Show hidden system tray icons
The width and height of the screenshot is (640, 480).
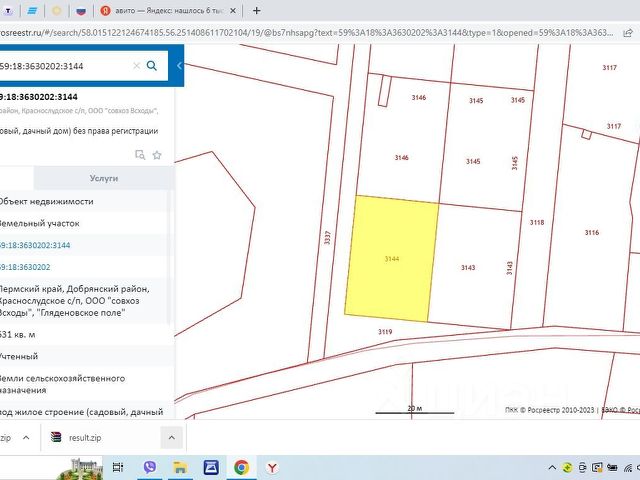pyautogui.click(x=552, y=468)
